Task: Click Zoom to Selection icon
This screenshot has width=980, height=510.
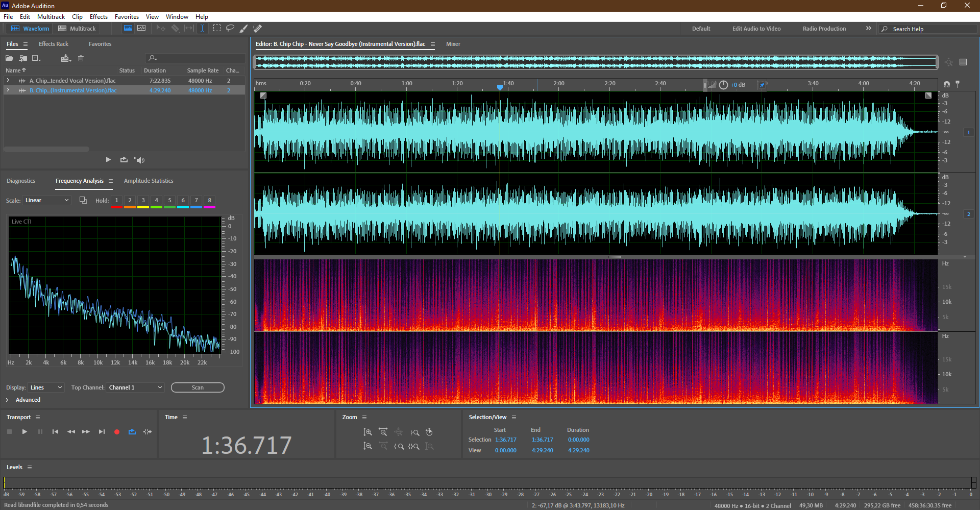Action: tap(414, 446)
